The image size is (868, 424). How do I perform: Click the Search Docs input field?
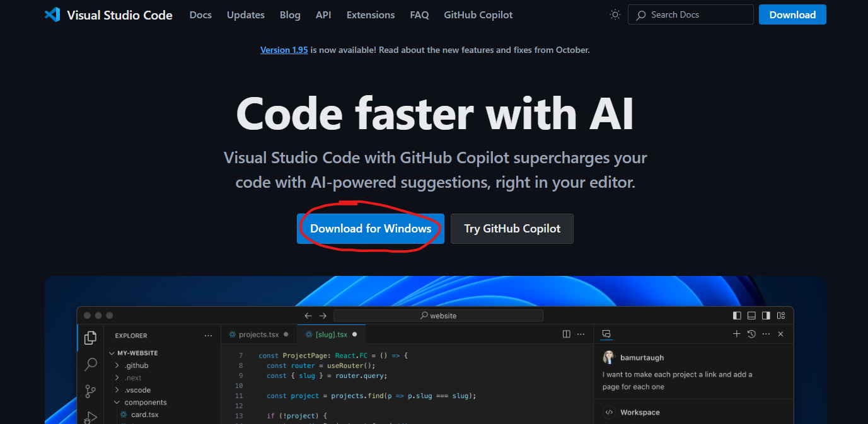(690, 14)
